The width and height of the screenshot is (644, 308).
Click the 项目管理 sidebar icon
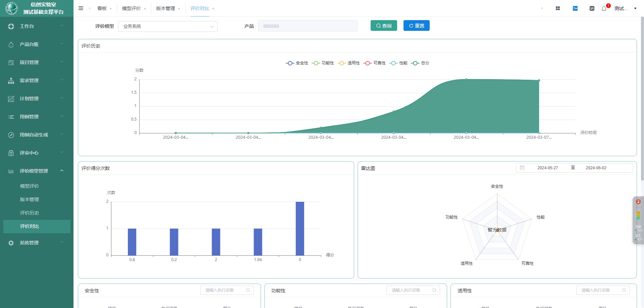tap(11, 62)
